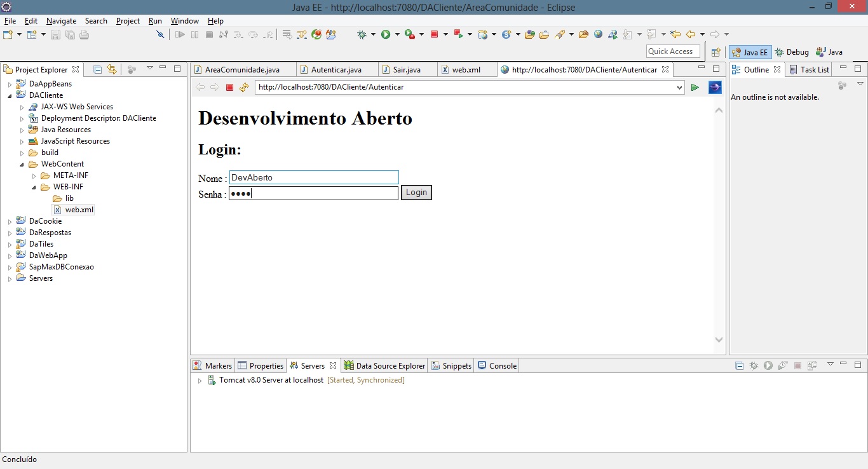Click the browser page vertical scrollbar down arrow
The height and width of the screenshot is (469, 868).
coord(719,339)
